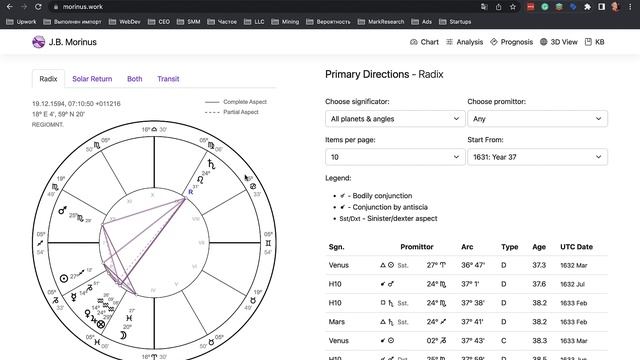Image resolution: width=640 pixels, height=360 pixels.
Task: Open the WebDev bookmark folder
Action: tap(124, 22)
